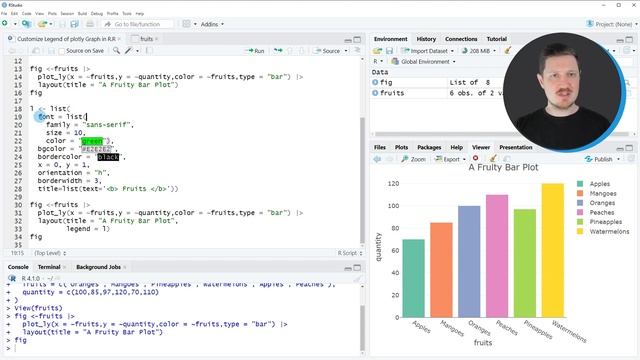
Task: Click the black color preview in code
Action: click(108, 157)
